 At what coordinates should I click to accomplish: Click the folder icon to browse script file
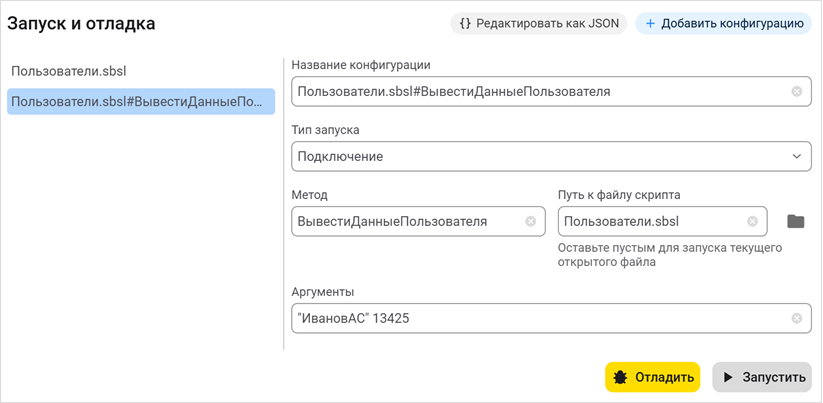point(795,221)
